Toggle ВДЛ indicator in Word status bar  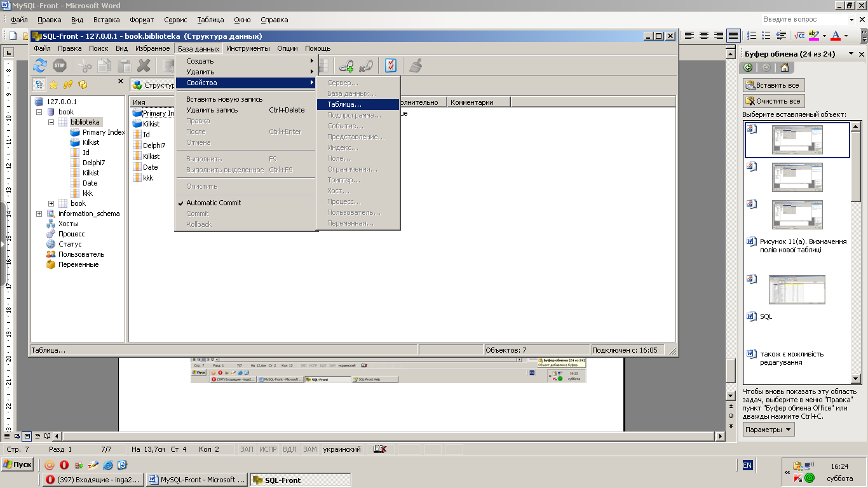point(289,449)
